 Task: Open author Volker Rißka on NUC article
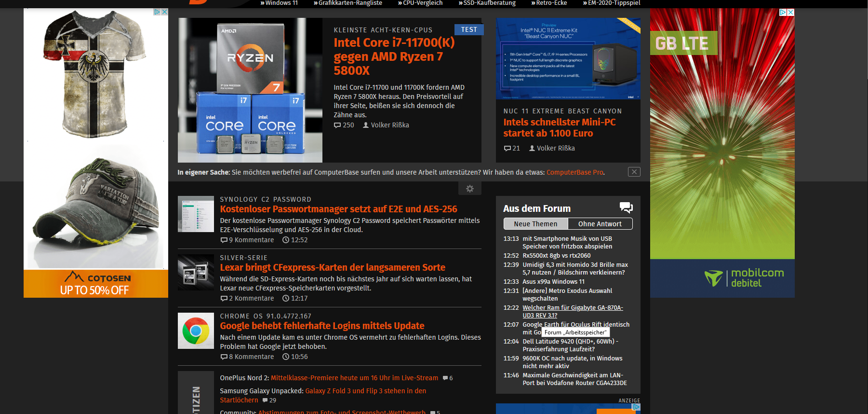pos(552,148)
